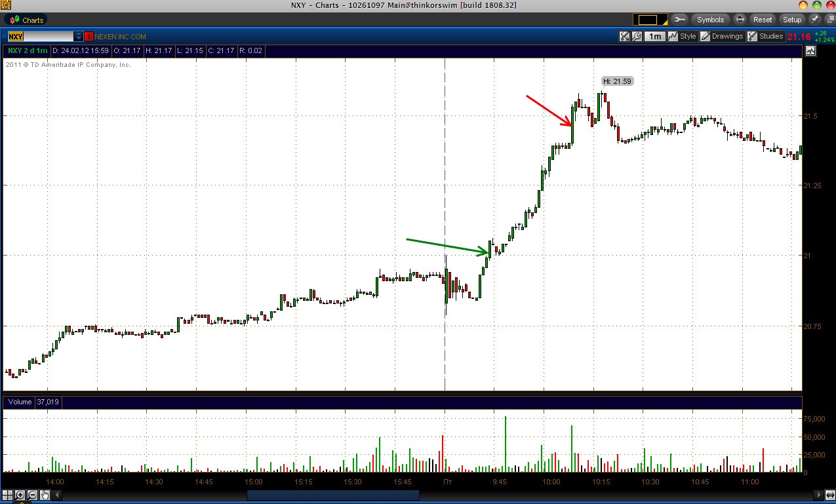This screenshot has height=504, width=836.
Task: Click the 9:45 time axis label
Action: (500, 482)
